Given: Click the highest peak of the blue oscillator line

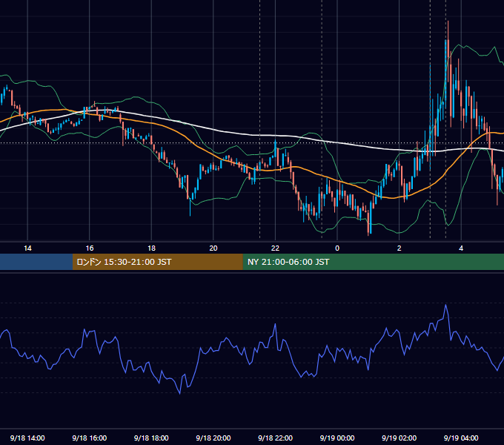Looking at the screenshot, I should pyautogui.click(x=446, y=305).
